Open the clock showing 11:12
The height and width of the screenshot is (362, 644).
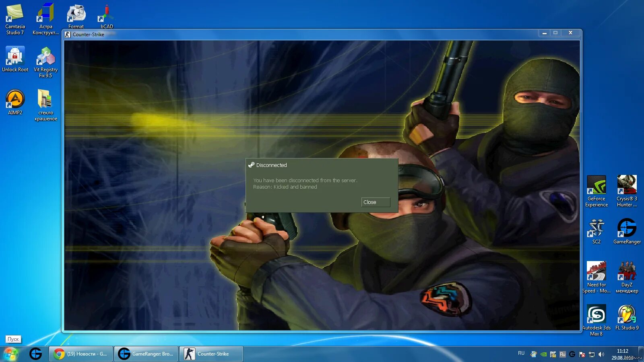tap(623, 354)
